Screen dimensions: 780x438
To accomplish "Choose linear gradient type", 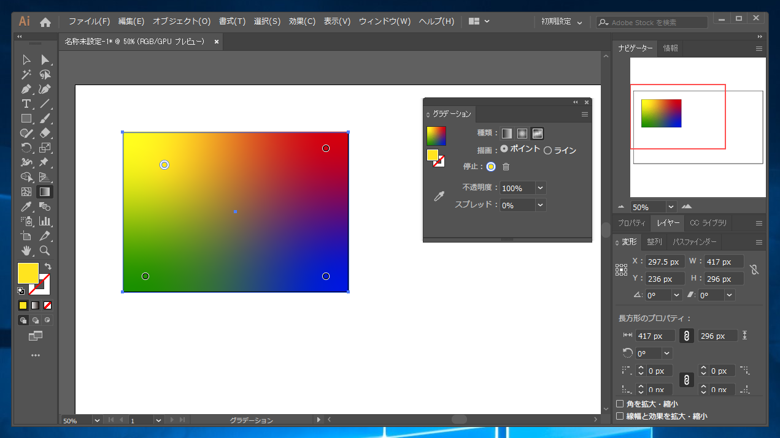I will (507, 133).
